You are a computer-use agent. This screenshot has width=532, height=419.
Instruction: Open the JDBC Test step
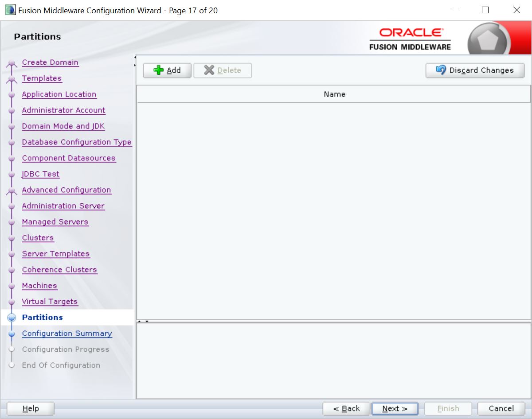pos(40,174)
